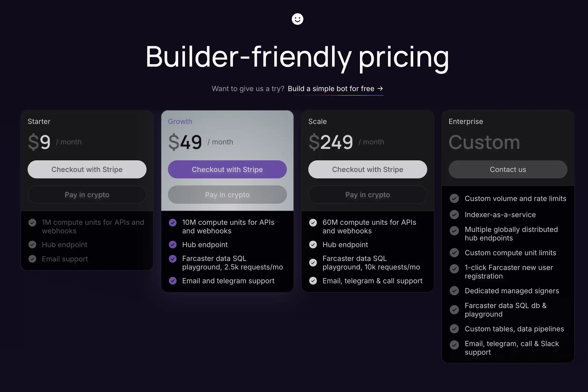Select the Growth pricing tier tab
The height and width of the screenshot is (392, 588).
(x=180, y=121)
